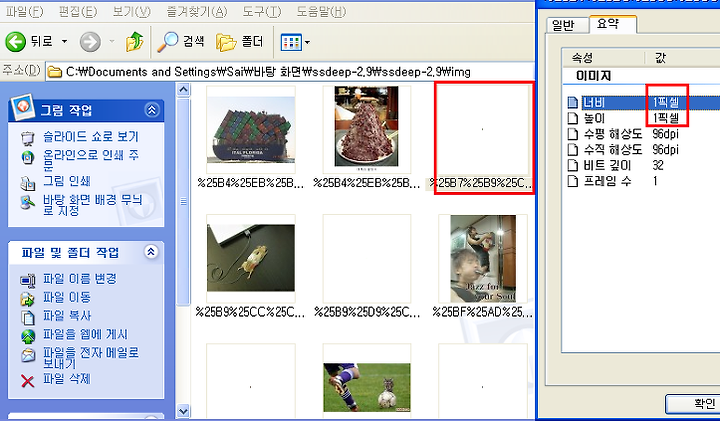720x421 pixels.
Task: Open the 도움말(H) menu
Action: tap(321, 11)
